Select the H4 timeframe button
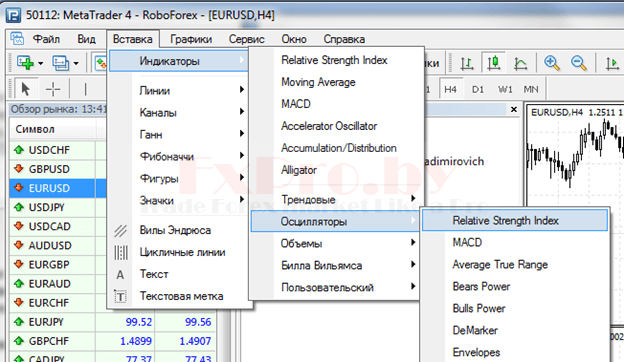Image resolution: width=624 pixels, height=362 pixels. [450, 90]
